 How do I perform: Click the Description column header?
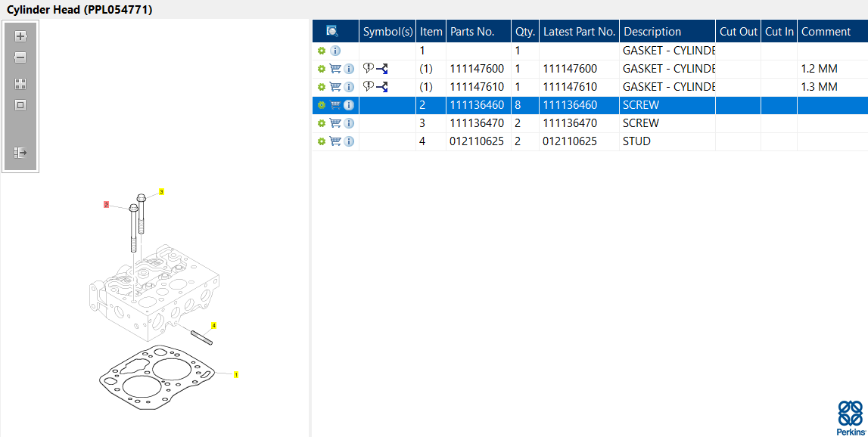[x=652, y=32]
